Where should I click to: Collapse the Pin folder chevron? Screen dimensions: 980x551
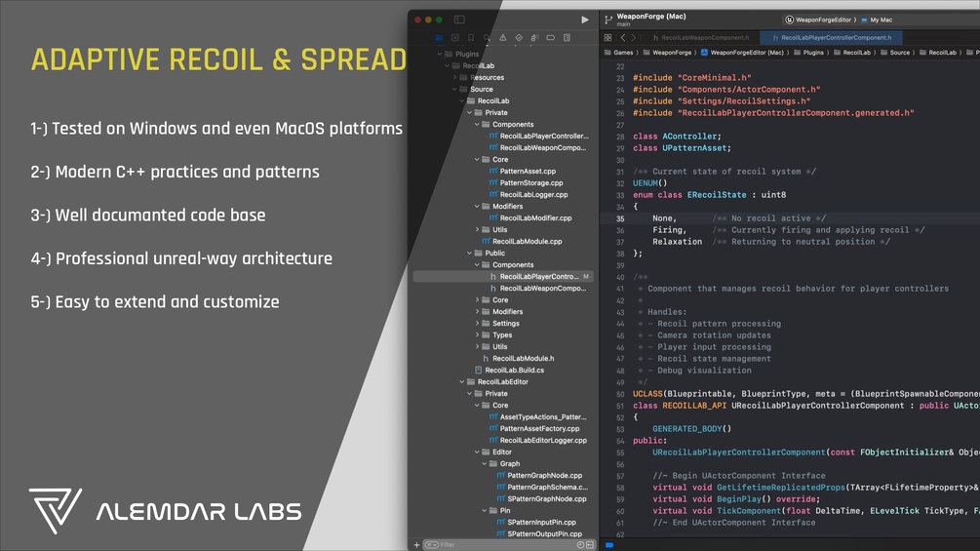(x=485, y=510)
